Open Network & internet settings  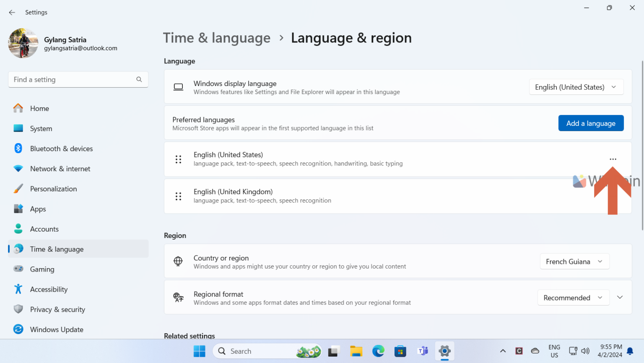[x=60, y=168]
